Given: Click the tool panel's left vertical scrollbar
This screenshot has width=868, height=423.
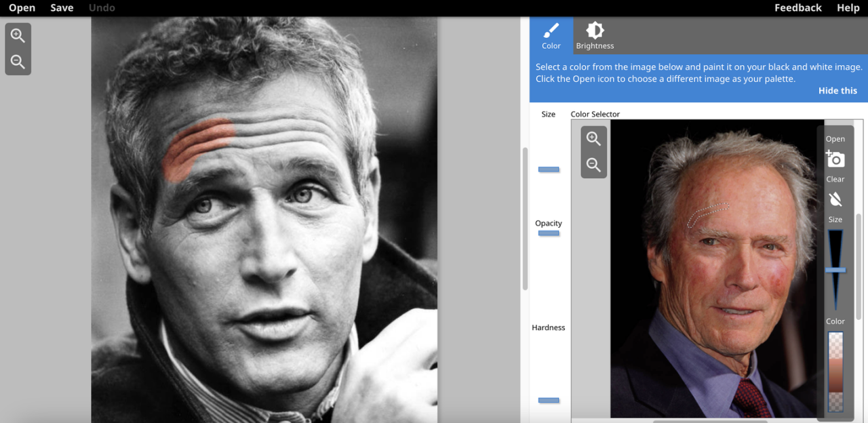Looking at the screenshot, I should pos(525,218).
